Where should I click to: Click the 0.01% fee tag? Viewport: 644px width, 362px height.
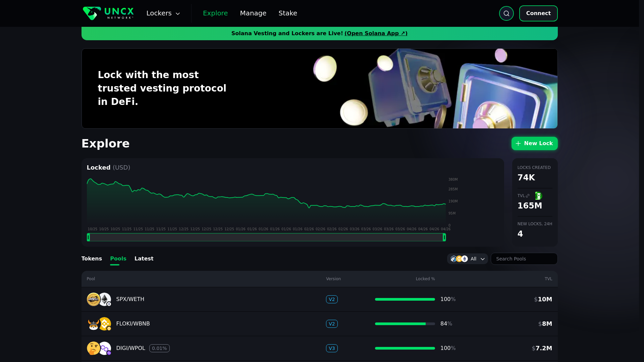(x=159, y=348)
